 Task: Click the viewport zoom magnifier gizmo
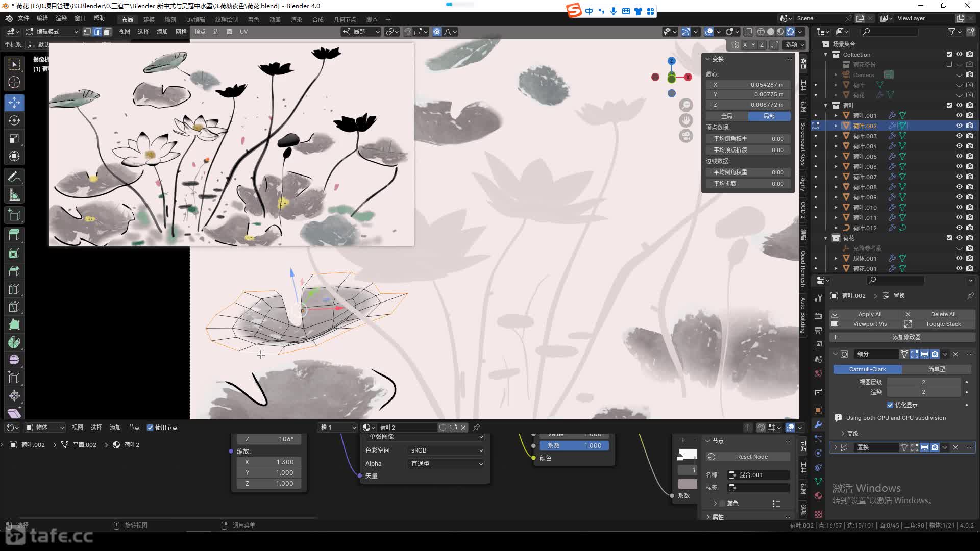[686, 105]
